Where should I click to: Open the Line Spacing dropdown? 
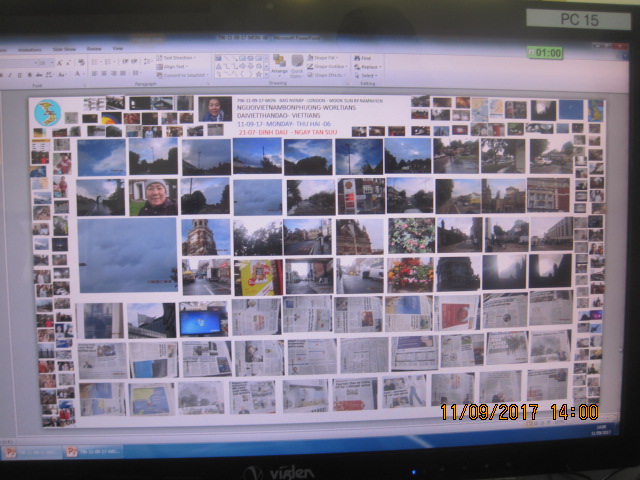(148, 61)
